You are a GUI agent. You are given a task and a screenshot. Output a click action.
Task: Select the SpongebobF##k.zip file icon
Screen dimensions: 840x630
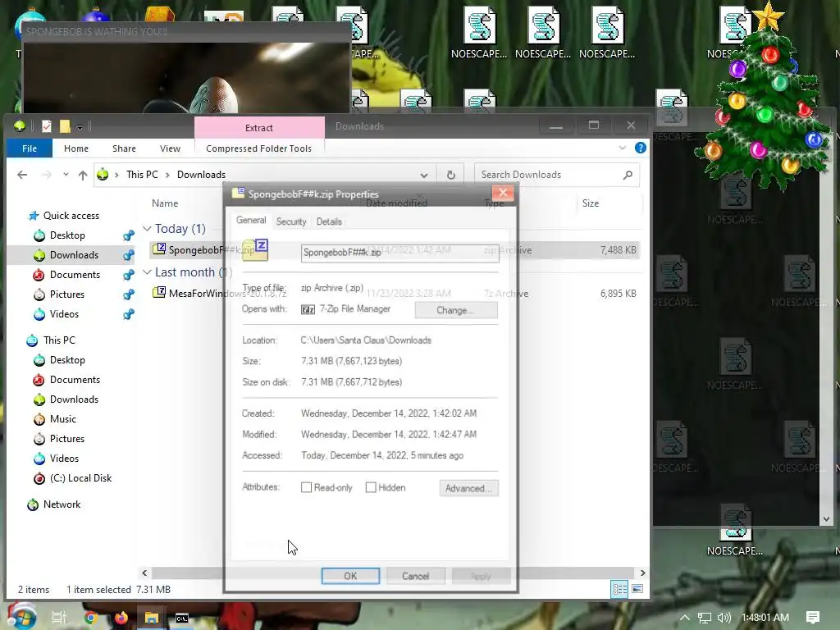pyautogui.click(x=158, y=249)
